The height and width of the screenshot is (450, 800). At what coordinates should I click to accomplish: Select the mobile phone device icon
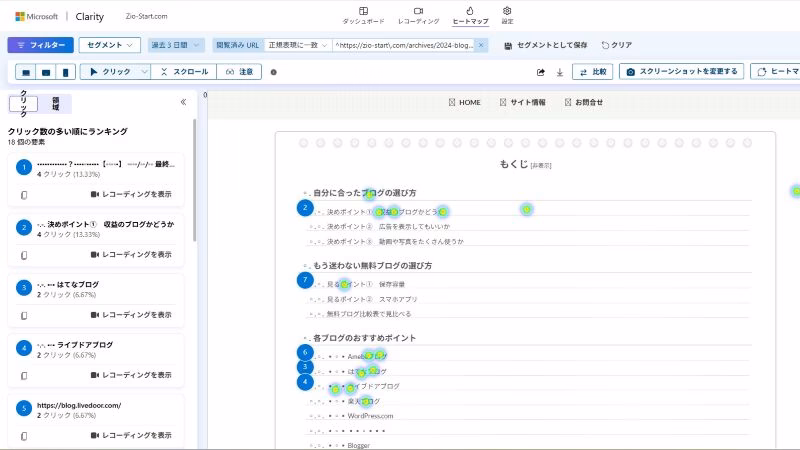[65, 72]
